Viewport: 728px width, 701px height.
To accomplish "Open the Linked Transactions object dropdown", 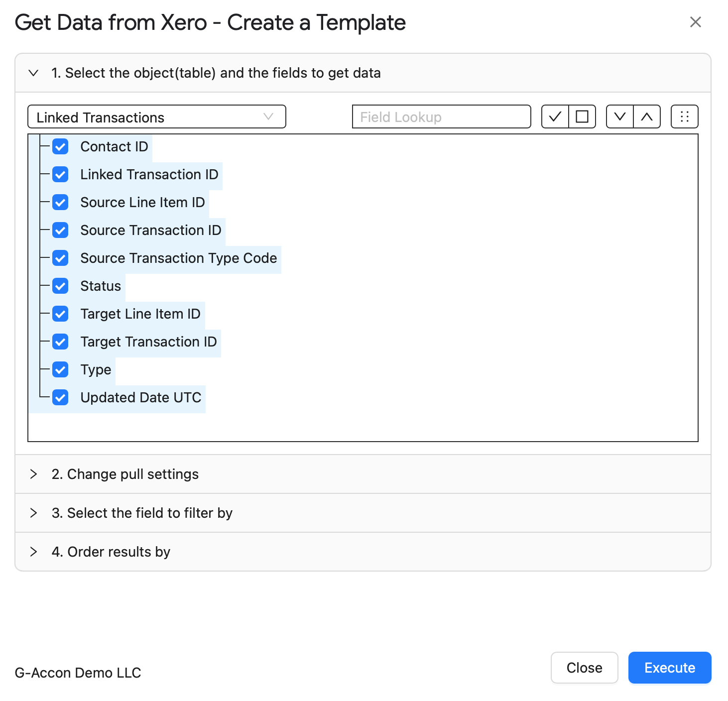I will [157, 117].
